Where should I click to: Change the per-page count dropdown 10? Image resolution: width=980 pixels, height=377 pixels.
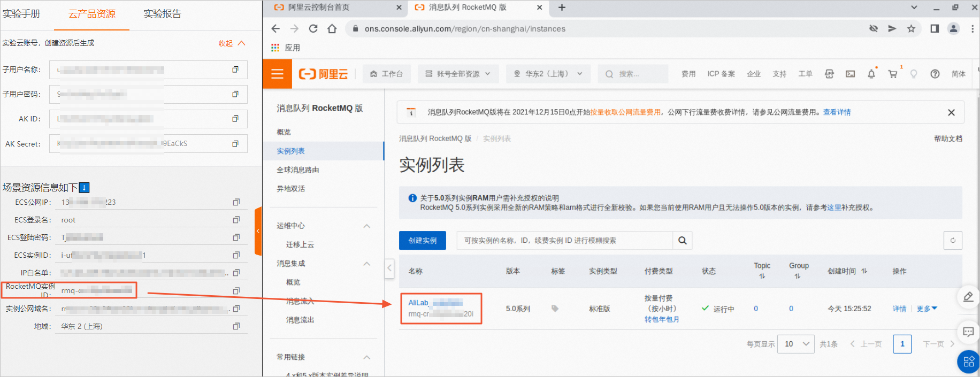pyautogui.click(x=796, y=344)
